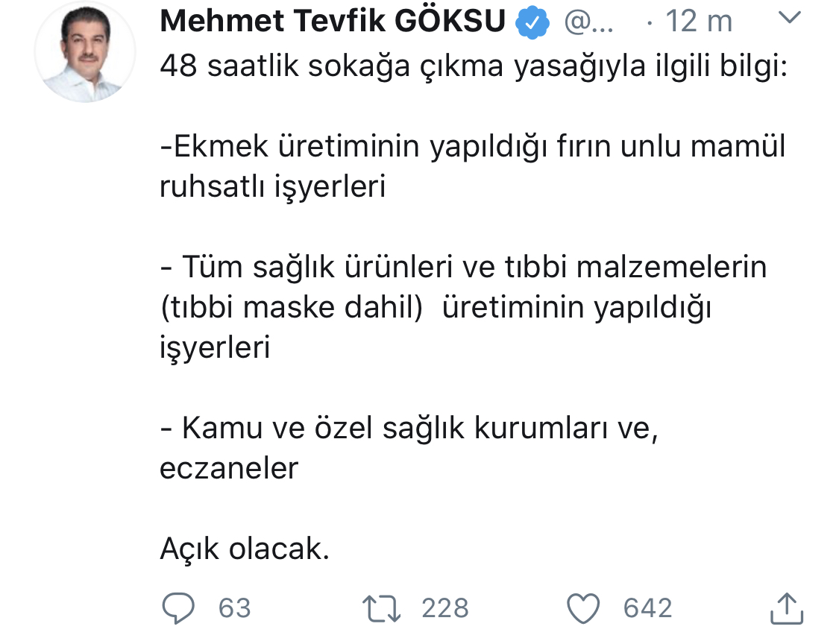839x644 pixels.
Task: Open the 12 m timestamp
Action: click(699, 22)
